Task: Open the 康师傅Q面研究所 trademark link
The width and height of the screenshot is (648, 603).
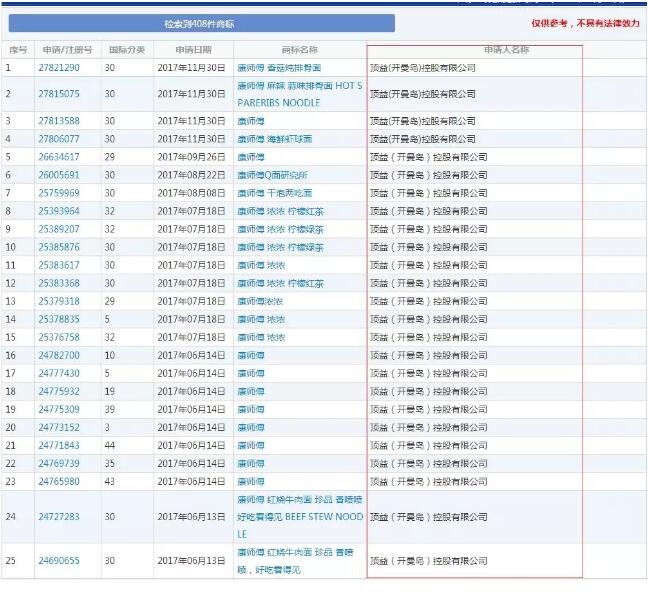Action: pyautogui.click(x=272, y=175)
